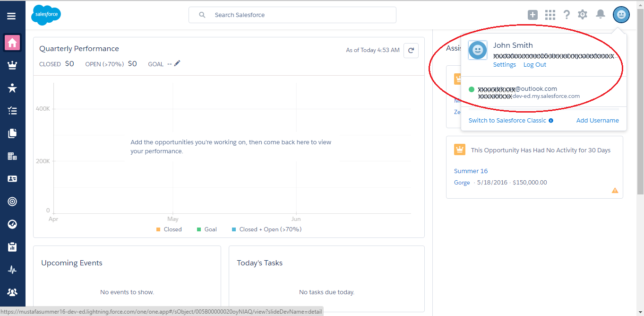
Task: Open Dashboards gauge icon in sidebar
Action: 12,224
